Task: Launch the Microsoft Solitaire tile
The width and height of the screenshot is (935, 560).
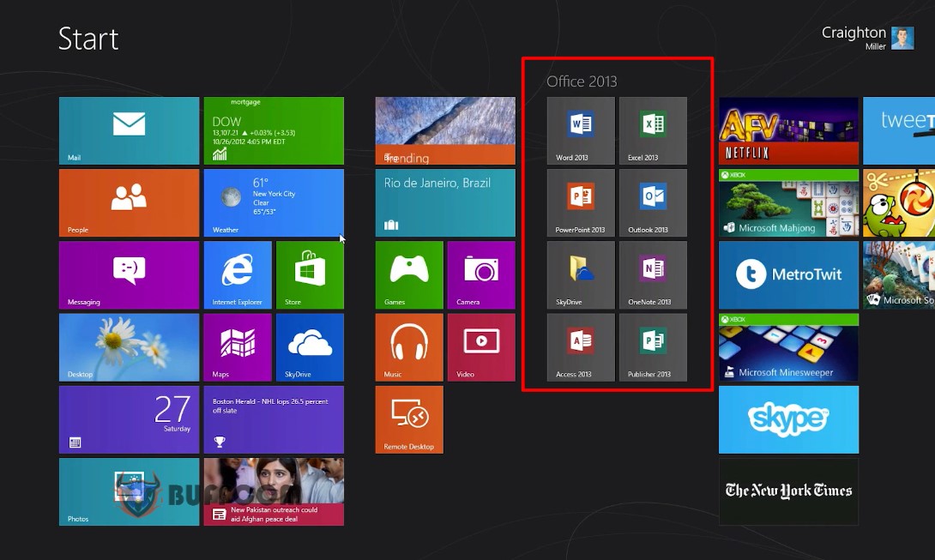Action: (899, 275)
